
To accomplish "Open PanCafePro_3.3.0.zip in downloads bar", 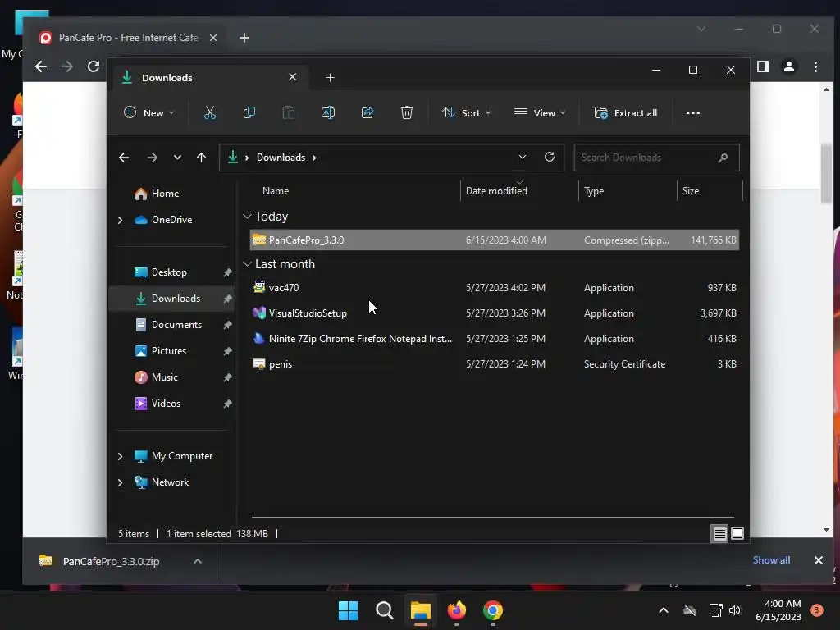I will (111, 561).
